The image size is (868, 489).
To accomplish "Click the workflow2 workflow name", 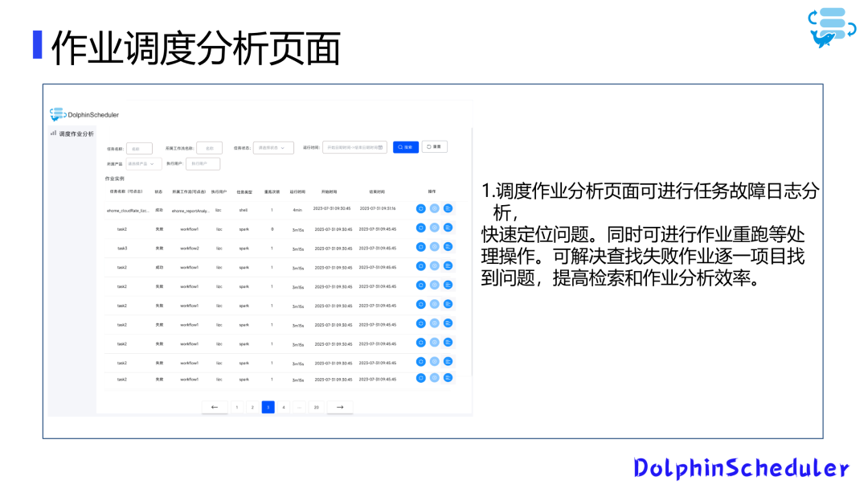I will (190, 248).
